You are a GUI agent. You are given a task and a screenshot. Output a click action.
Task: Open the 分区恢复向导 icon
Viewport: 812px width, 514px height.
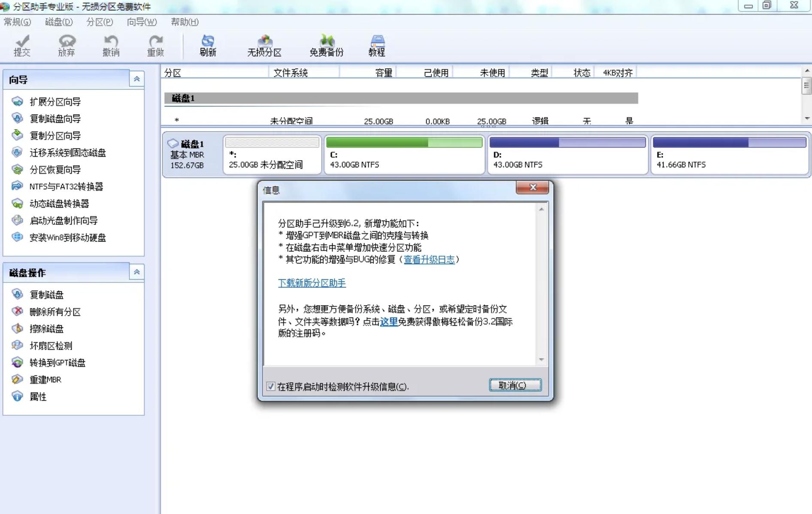tap(17, 169)
